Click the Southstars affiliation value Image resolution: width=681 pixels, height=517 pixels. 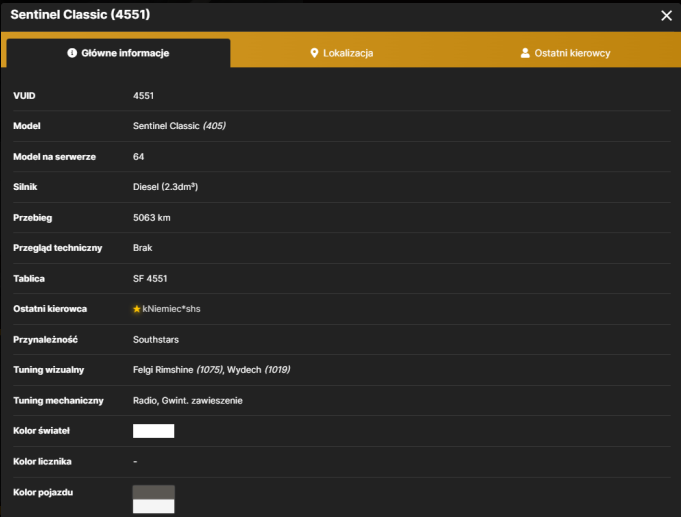tap(156, 340)
